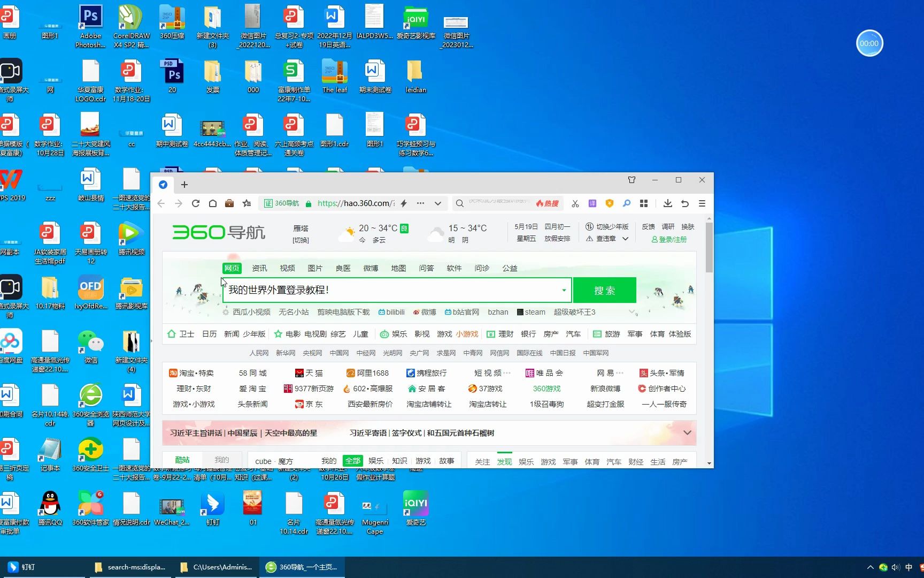Expand the arrow beside 查违章
This screenshot has width=924, height=578.
[625, 239]
